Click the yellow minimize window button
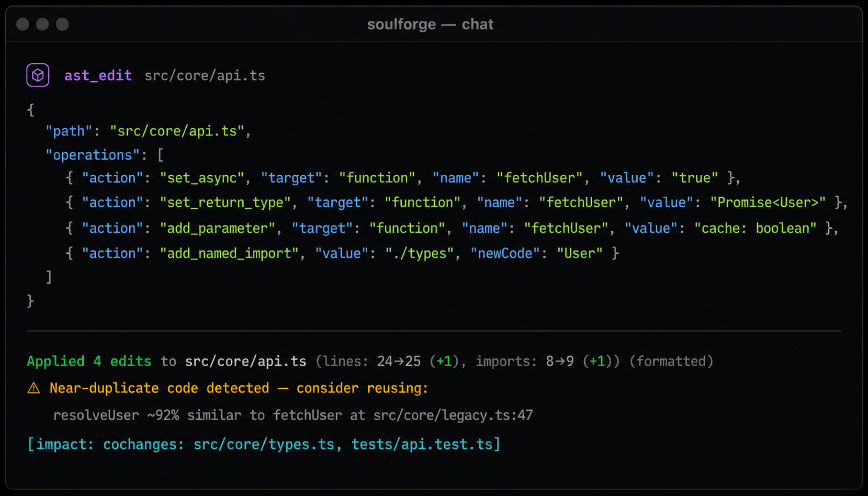Viewport: 868px width, 496px height. coord(42,24)
